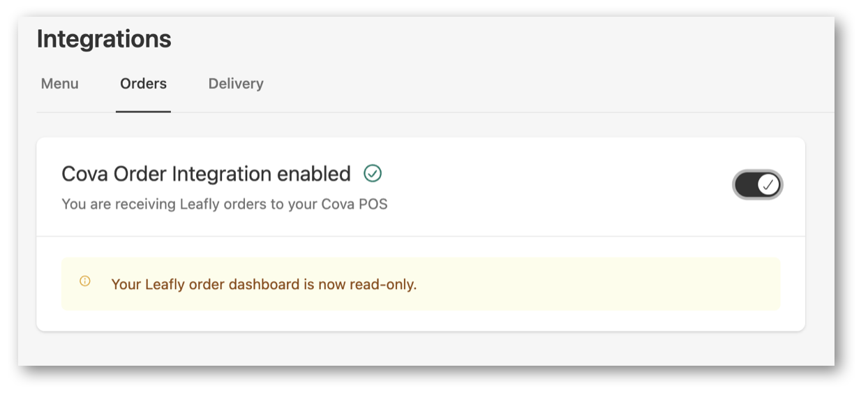Image resolution: width=868 pixels, height=409 pixels.
Task: Open the Delivery integrations tab
Action: (236, 84)
